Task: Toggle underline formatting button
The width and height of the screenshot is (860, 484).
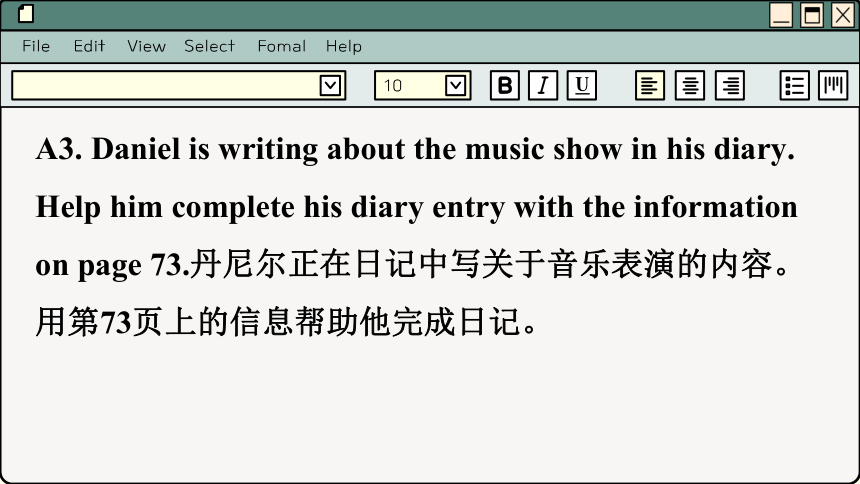Action: click(x=581, y=86)
